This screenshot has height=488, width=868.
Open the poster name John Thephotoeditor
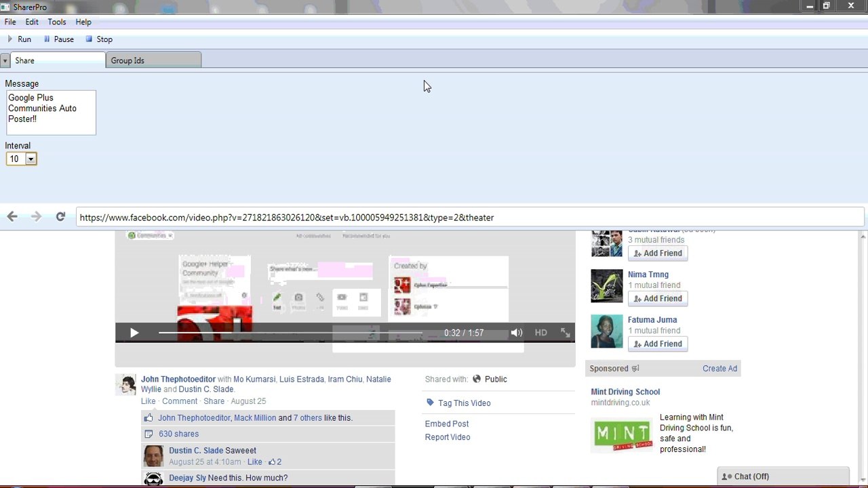point(178,380)
